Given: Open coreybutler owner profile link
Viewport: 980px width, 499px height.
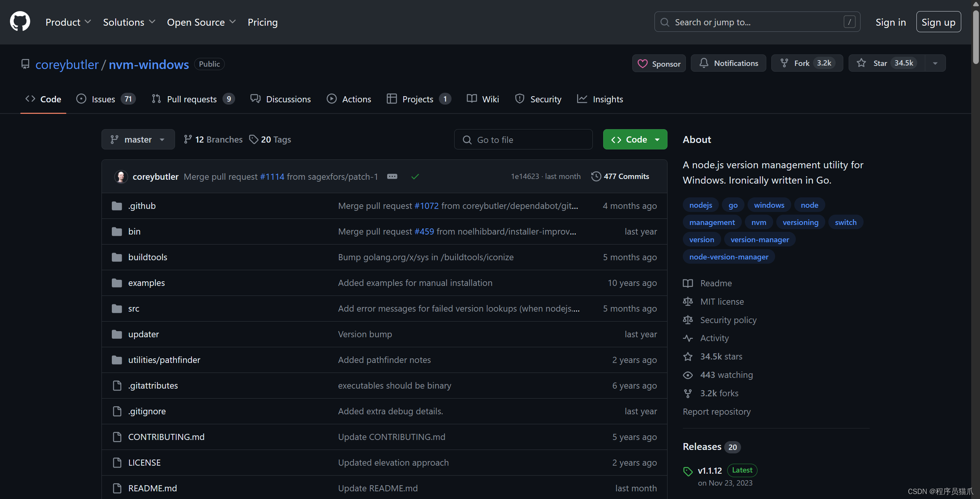Looking at the screenshot, I should 67,64.
